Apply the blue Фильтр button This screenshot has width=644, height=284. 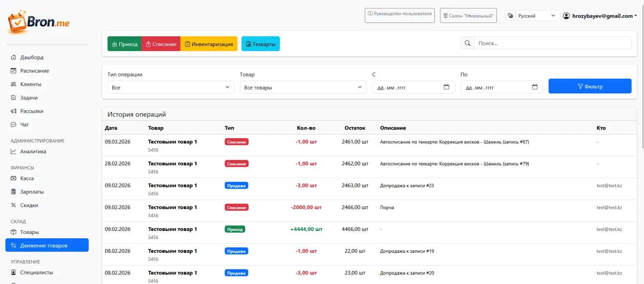pyautogui.click(x=590, y=86)
